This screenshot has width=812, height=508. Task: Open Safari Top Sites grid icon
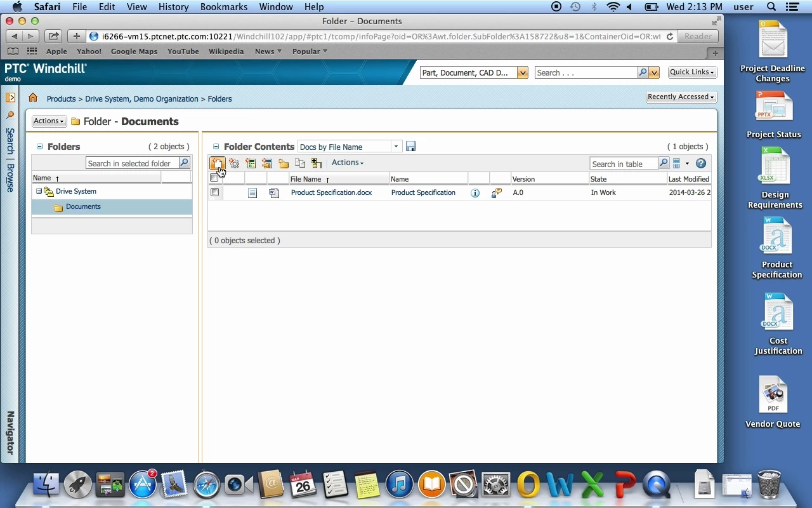[32, 51]
